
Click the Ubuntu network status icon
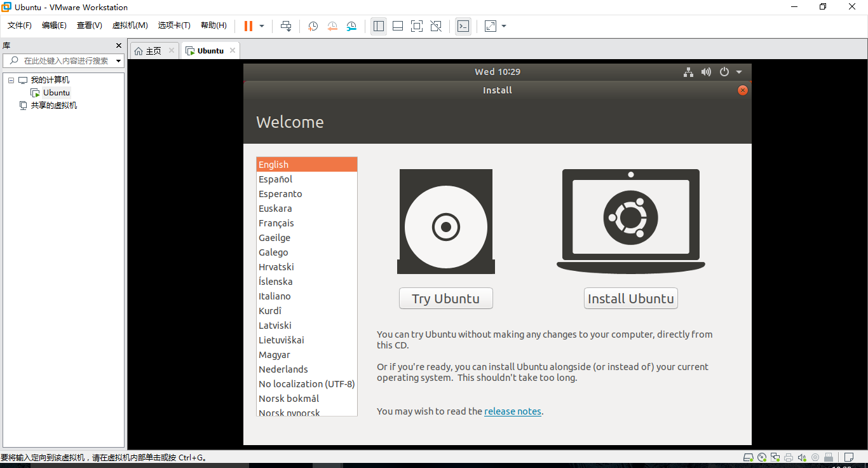tap(688, 72)
